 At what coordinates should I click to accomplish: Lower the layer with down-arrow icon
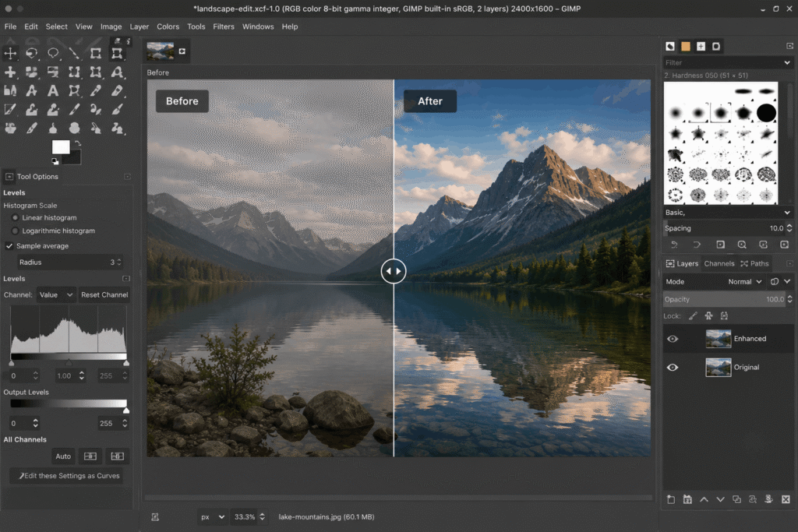pos(720,499)
